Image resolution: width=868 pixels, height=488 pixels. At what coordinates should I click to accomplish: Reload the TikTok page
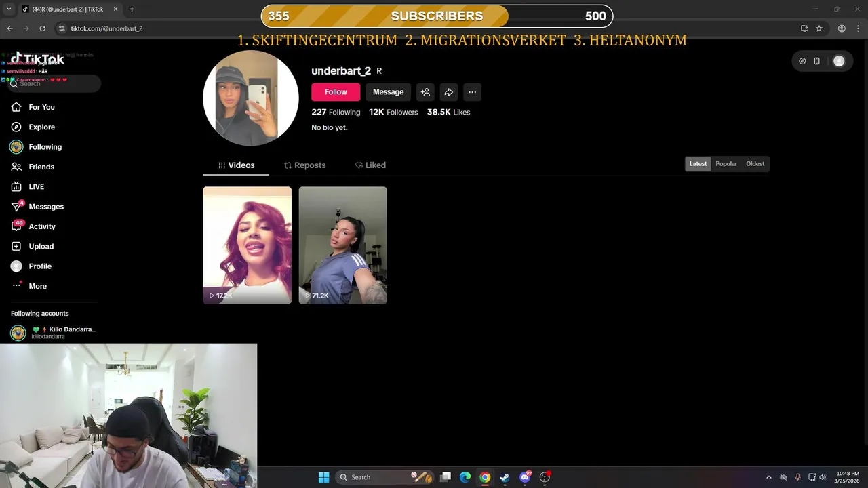click(x=43, y=28)
